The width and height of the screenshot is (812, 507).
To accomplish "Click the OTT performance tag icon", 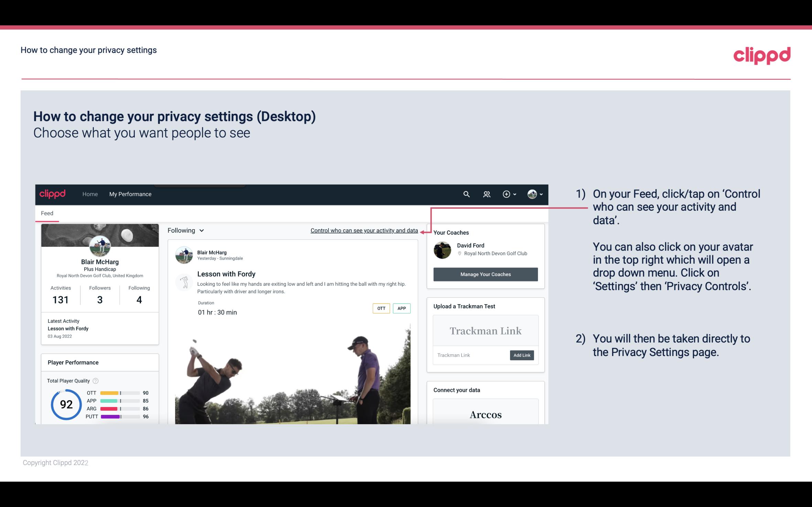I will pos(381,308).
